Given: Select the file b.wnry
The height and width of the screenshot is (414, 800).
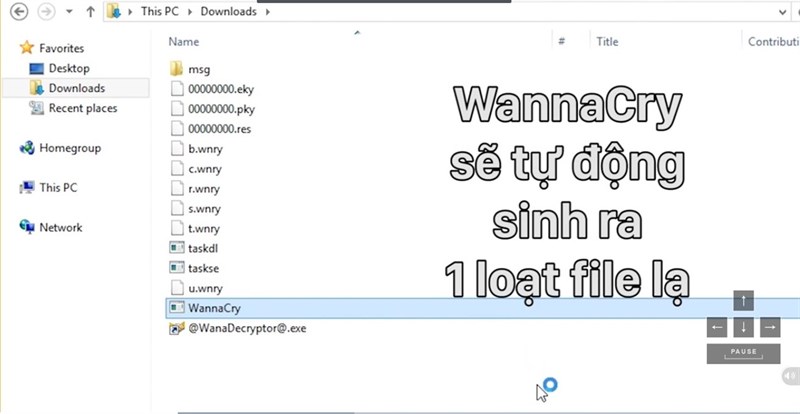Looking at the screenshot, I should [205, 149].
